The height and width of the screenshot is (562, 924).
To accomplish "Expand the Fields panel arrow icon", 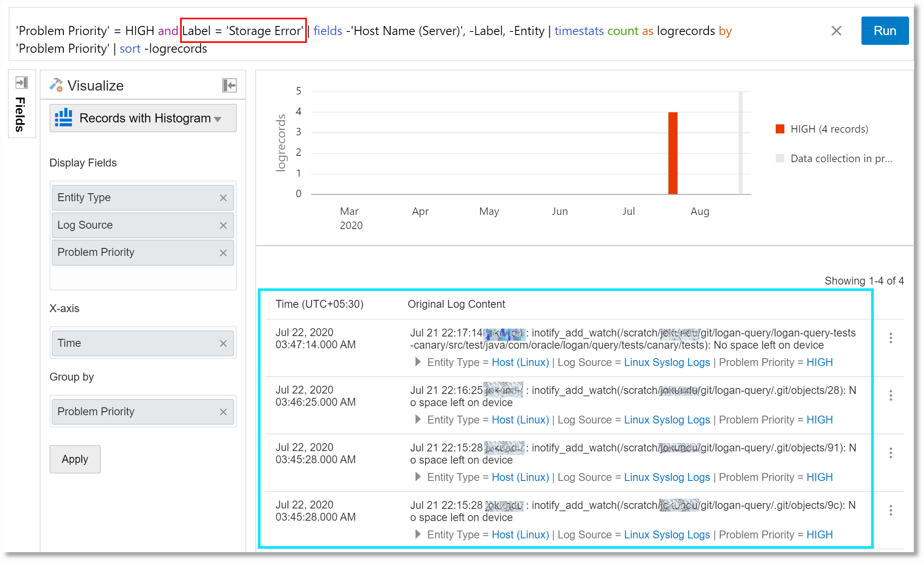I will tap(22, 83).
